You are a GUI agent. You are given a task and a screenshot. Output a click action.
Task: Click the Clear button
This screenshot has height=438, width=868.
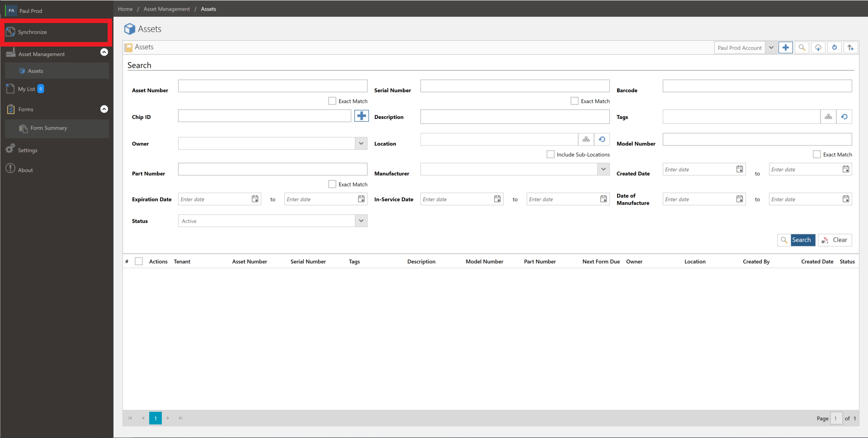pos(835,240)
